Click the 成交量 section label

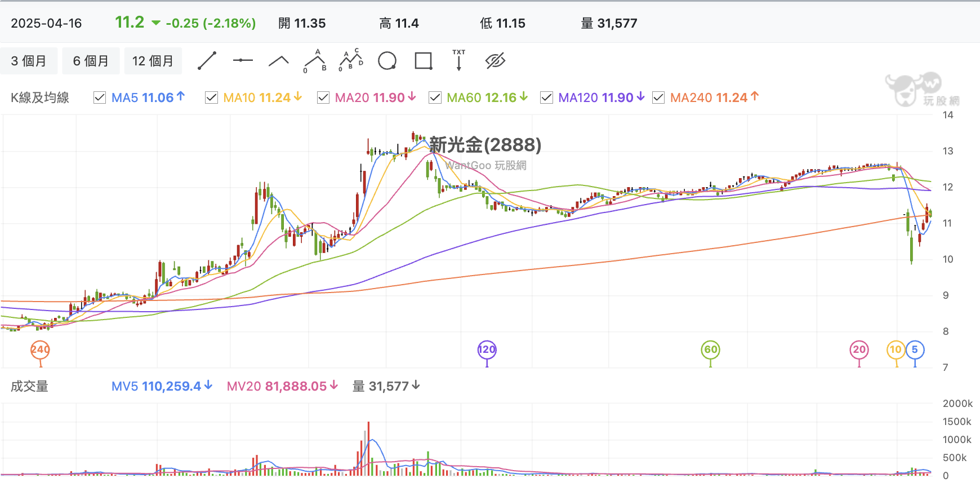pyautogui.click(x=30, y=386)
